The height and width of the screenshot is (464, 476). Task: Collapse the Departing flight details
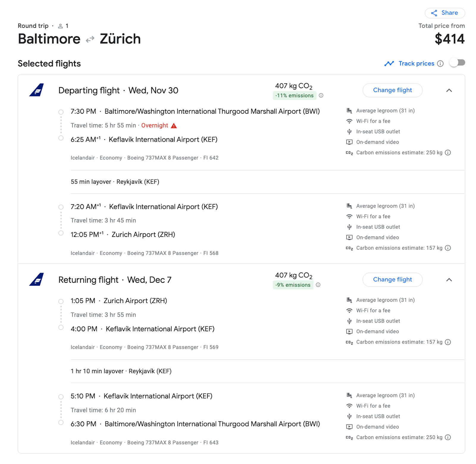point(450,90)
